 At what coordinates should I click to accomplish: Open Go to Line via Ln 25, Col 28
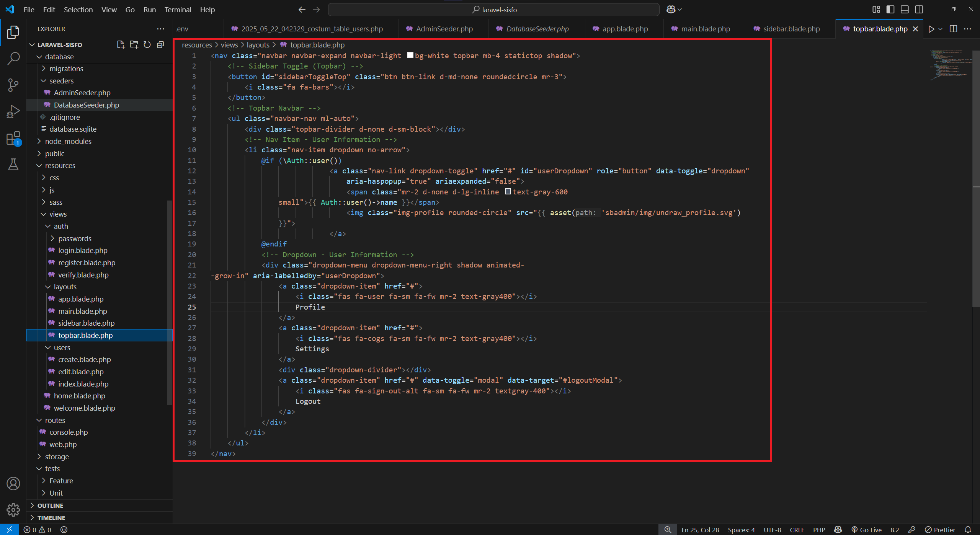[x=700, y=530]
